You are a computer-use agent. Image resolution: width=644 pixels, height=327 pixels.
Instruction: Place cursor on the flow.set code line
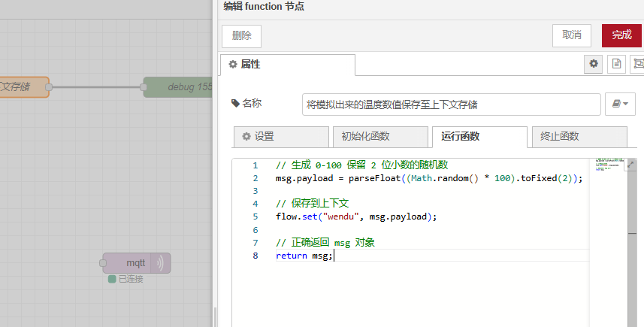pyautogui.click(x=355, y=216)
